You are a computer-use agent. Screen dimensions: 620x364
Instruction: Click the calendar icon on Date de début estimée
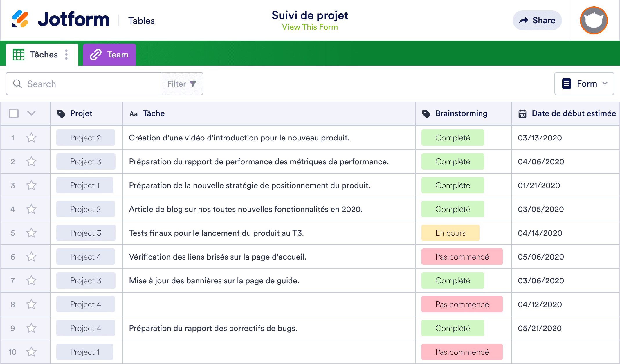(522, 113)
